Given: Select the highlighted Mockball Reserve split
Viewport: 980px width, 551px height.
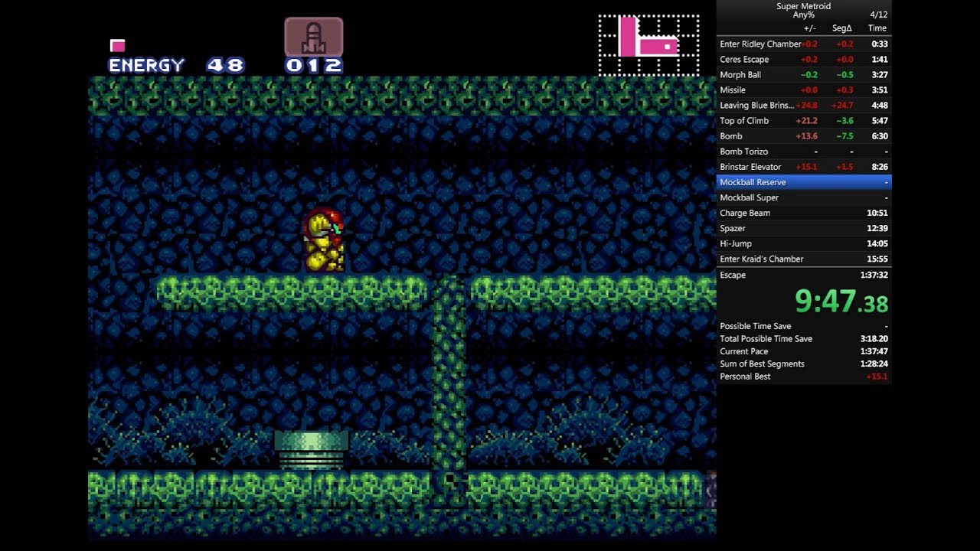Looking at the screenshot, I should tap(804, 182).
